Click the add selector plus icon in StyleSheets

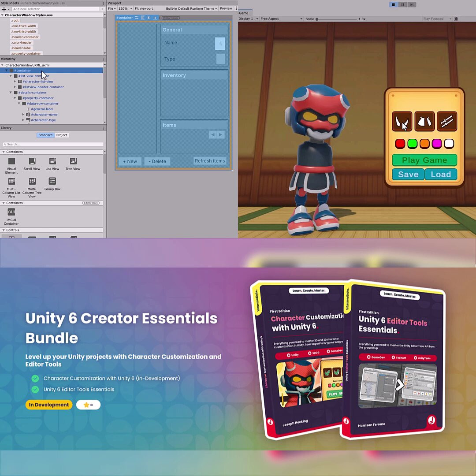[4, 9]
